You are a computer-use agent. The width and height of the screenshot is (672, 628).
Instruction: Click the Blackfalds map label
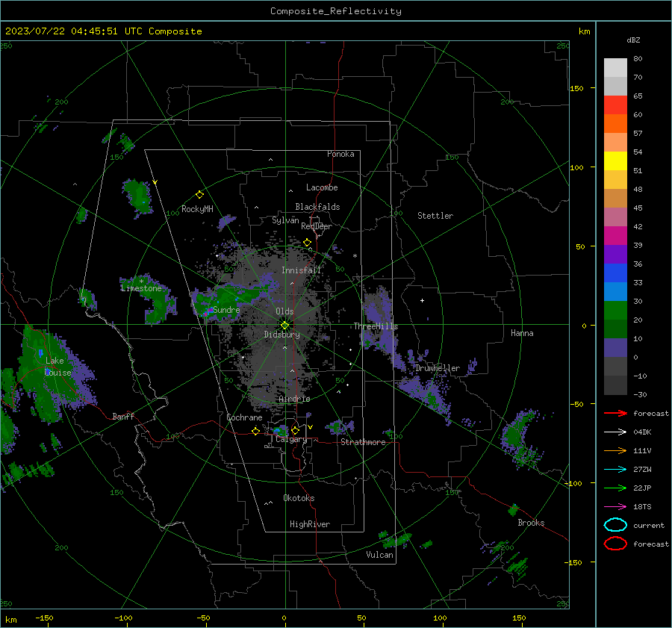click(x=317, y=207)
